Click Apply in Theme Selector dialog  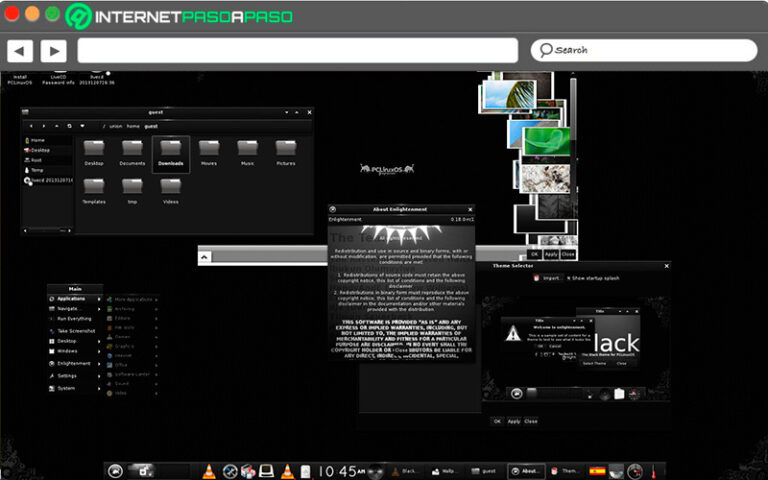tap(513, 421)
